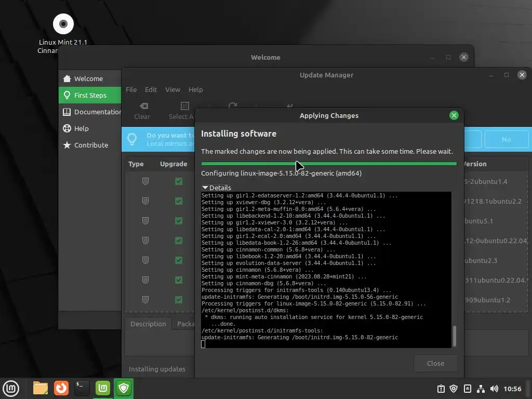Click the '/etc/kernel/postinst.d/dkms:' output line

click(245, 311)
